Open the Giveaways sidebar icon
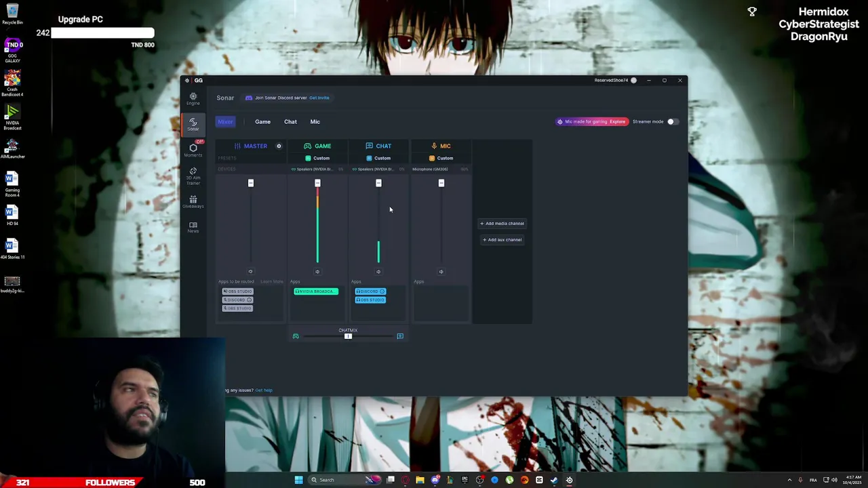The height and width of the screenshot is (488, 868). [193, 202]
